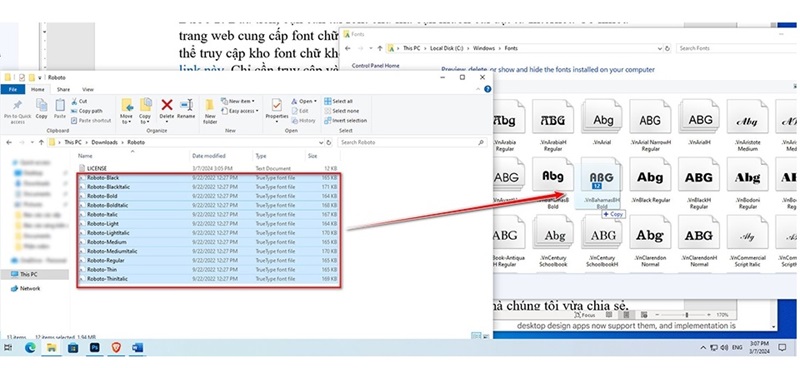Create a New folder from ribbon
The height and width of the screenshot is (368, 800).
pos(210,111)
